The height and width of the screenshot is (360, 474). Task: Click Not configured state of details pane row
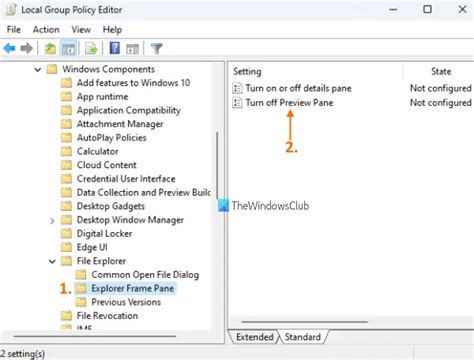440,88
